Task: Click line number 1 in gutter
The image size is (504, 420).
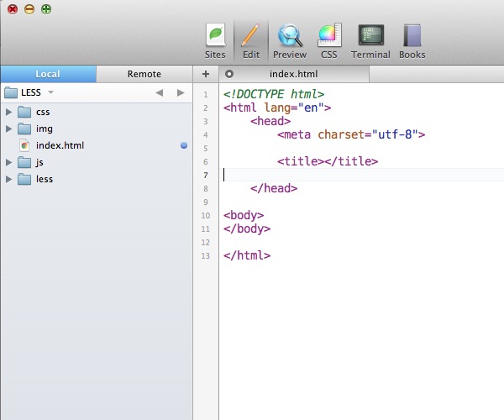Action: 206,95
